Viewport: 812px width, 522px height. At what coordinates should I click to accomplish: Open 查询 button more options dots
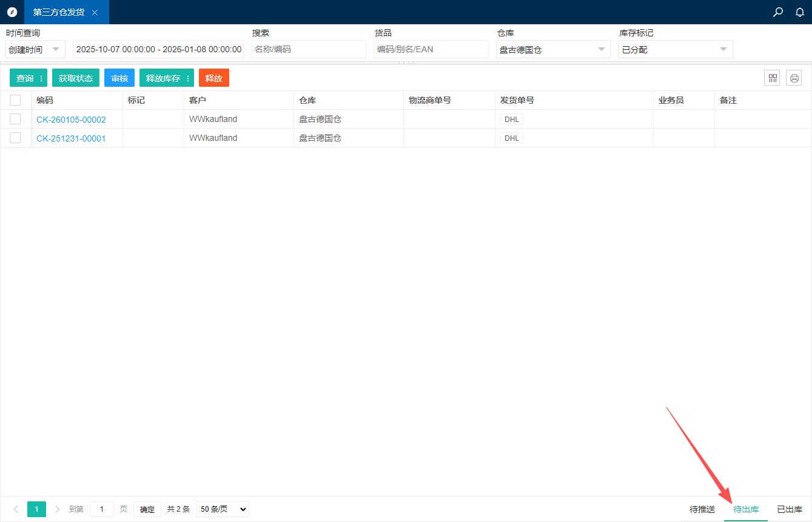tap(41, 78)
